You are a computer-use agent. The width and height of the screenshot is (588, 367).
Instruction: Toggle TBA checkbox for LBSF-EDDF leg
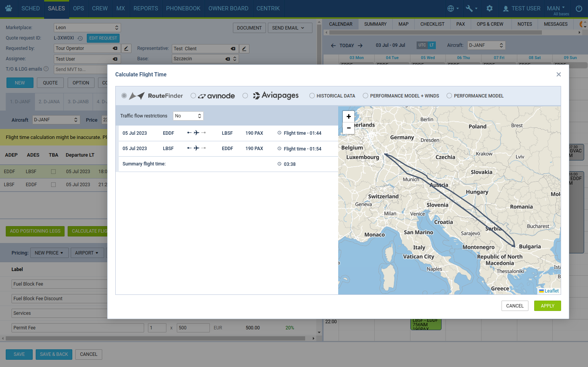tap(53, 185)
